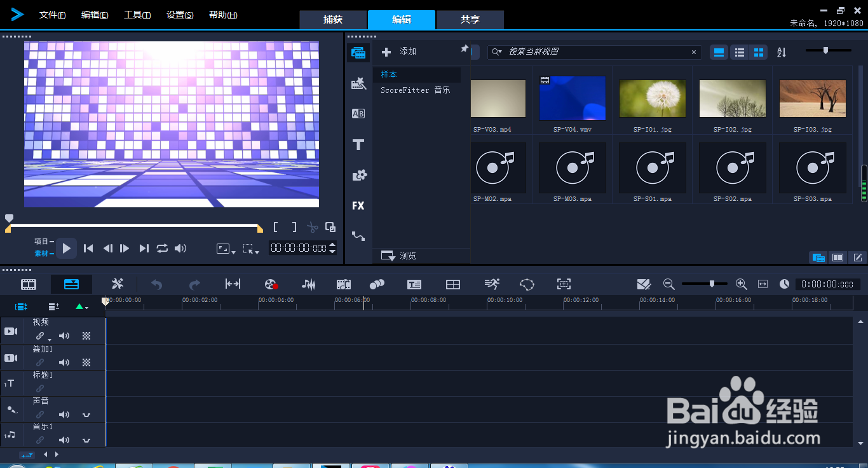Open the Record/Capture option
868x468 pixels.
click(271, 284)
